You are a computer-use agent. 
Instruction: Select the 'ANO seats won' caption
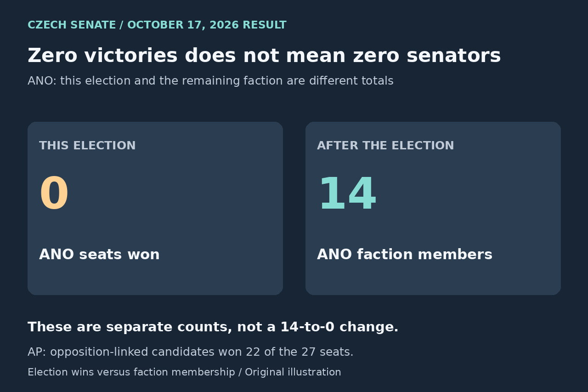point(99,255)
